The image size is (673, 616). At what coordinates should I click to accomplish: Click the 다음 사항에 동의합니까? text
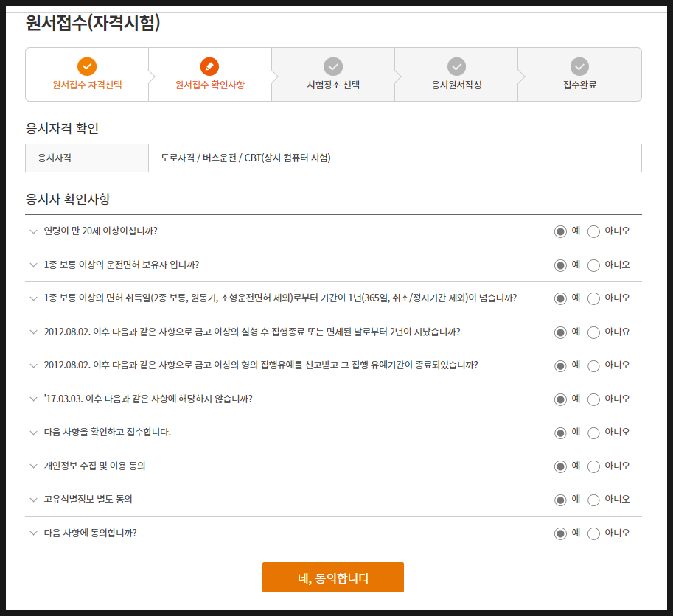(x=90, y=533)
